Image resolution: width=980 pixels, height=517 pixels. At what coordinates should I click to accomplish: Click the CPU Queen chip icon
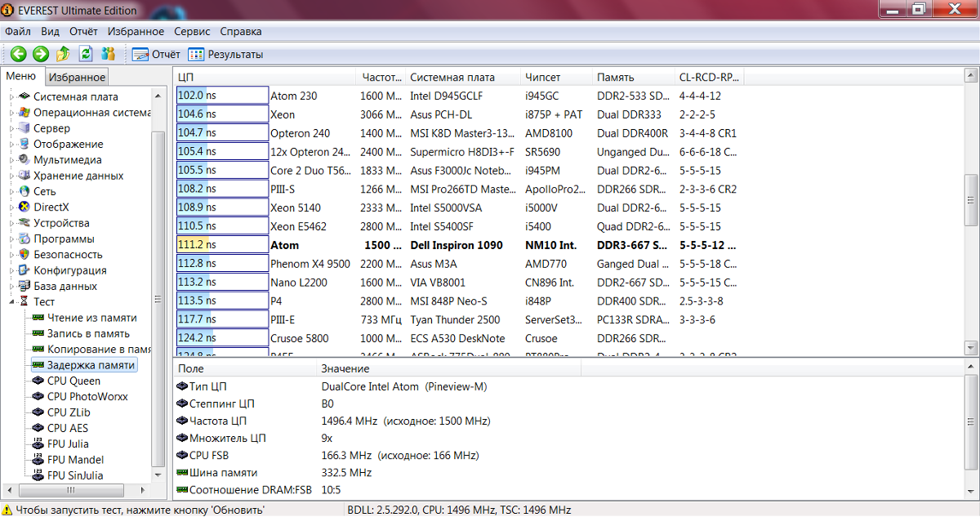[38, 381]
